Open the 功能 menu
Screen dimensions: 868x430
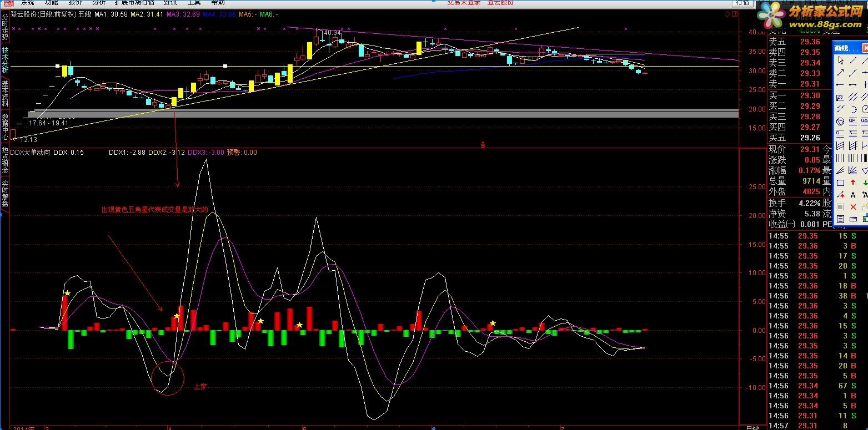pos(52,3)
